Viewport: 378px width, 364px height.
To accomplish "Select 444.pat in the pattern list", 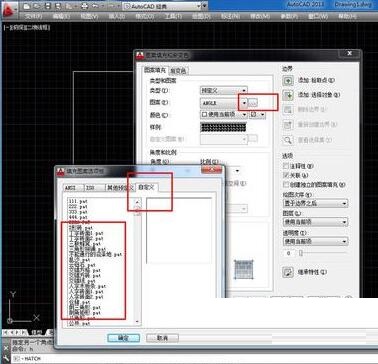I will [78, 217].
